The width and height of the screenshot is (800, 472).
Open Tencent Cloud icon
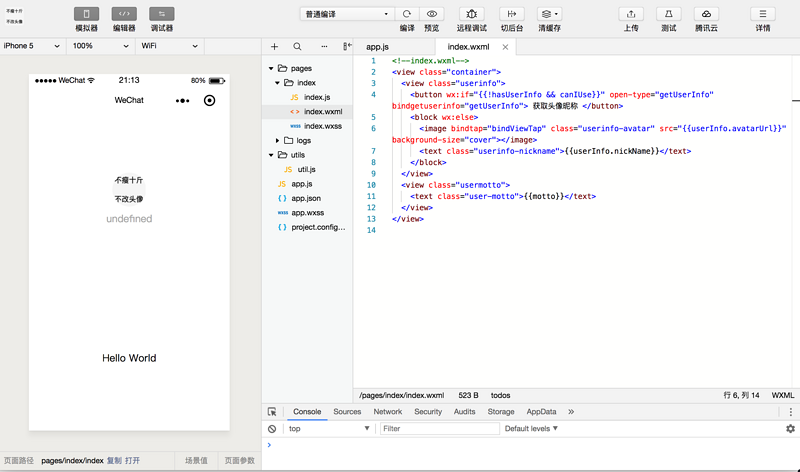click(x=707, y=14)
